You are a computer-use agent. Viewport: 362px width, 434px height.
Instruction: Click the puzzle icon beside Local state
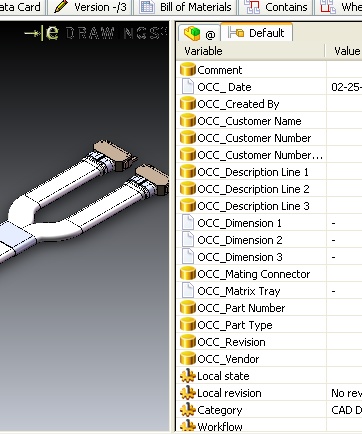pyautogui.click(x=188, y=376)
